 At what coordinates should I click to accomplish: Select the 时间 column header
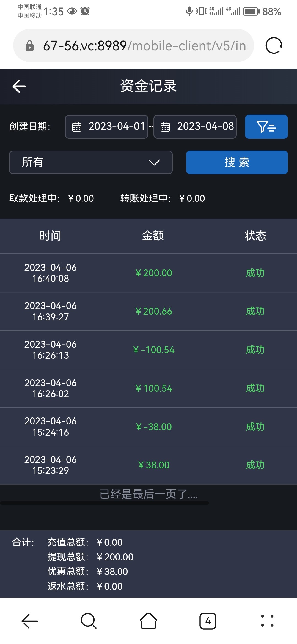click(x=50, y=236)
